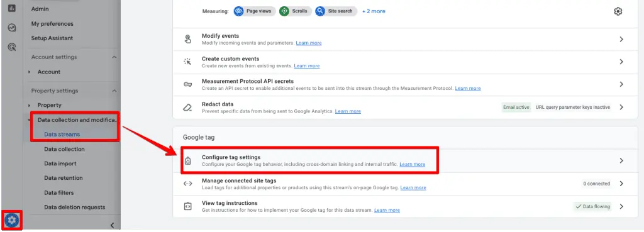The width and height of the screenshot is (644, 232).
Task: Open the Admin gear icon
Action: coord(12,221)
